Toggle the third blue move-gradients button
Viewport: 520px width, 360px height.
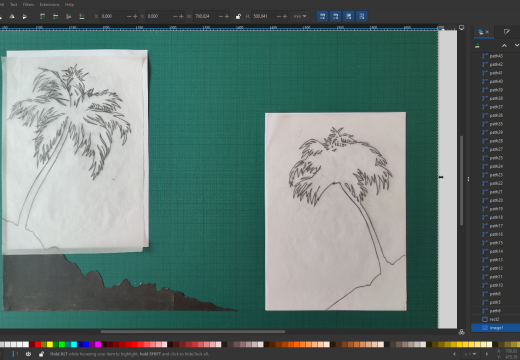point(349,16)
